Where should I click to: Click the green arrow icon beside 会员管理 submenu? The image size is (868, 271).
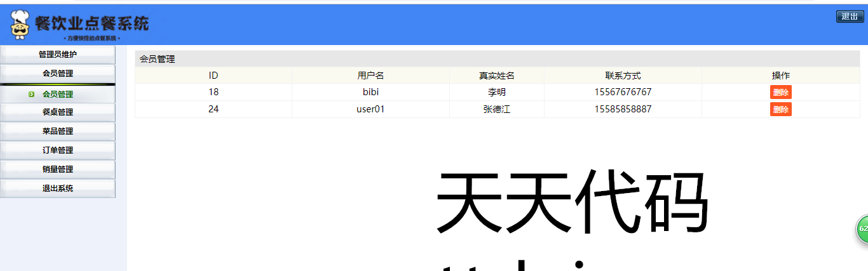pyautogui.click(x=31, y=95)
